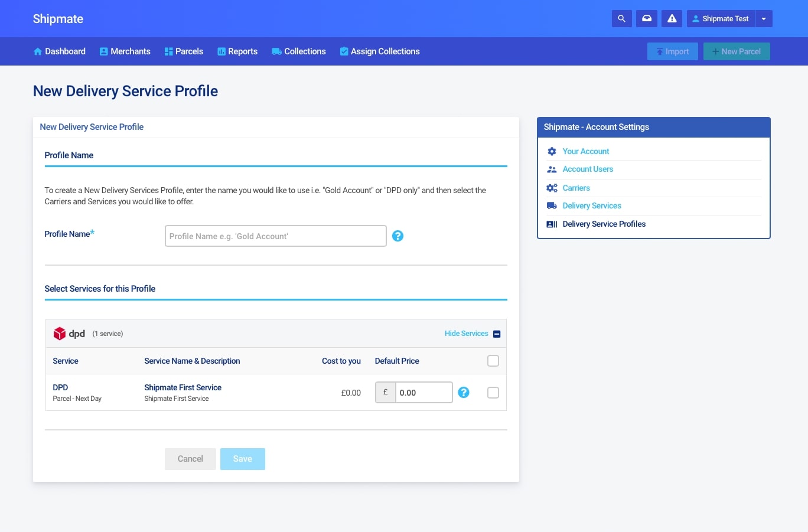Go to the Account Users link
The width and height of the screenshot is (808, 532).
pyautogui.click(x=588, y=169)
